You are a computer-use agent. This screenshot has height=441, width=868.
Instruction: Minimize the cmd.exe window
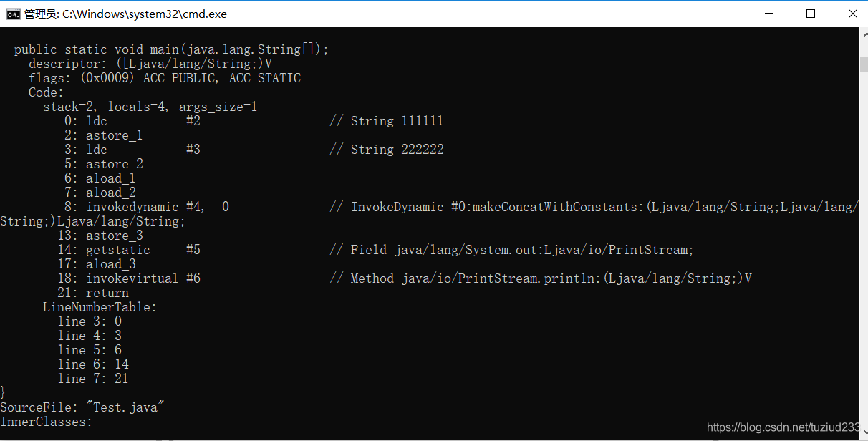pos(768,14)
